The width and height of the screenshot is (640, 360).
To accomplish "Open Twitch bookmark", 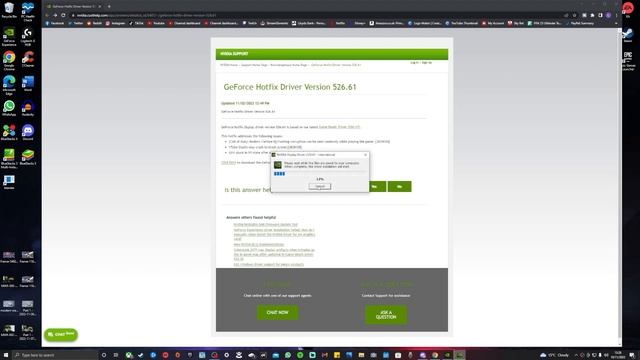I will (250, 23).
